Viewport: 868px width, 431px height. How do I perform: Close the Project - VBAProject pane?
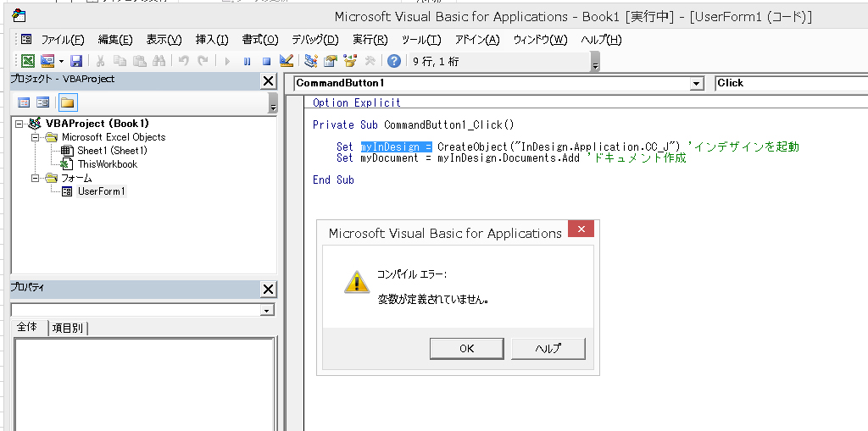[x=268, y=81]
